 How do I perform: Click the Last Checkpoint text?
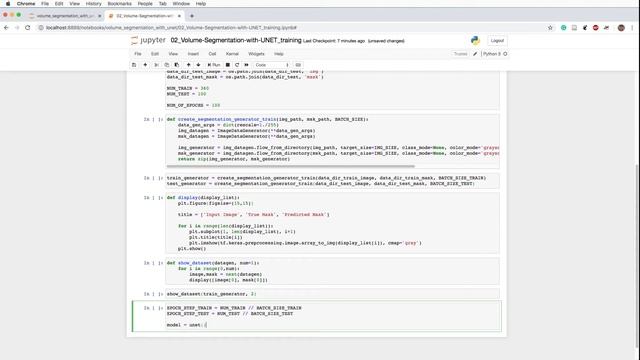pyautogui.click(x=334, y=41)
